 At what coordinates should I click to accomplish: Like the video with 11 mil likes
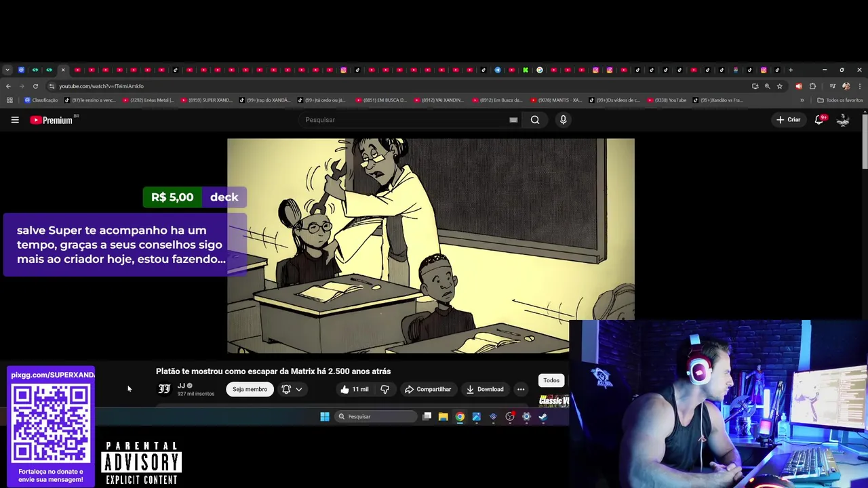tap(354, 389)
